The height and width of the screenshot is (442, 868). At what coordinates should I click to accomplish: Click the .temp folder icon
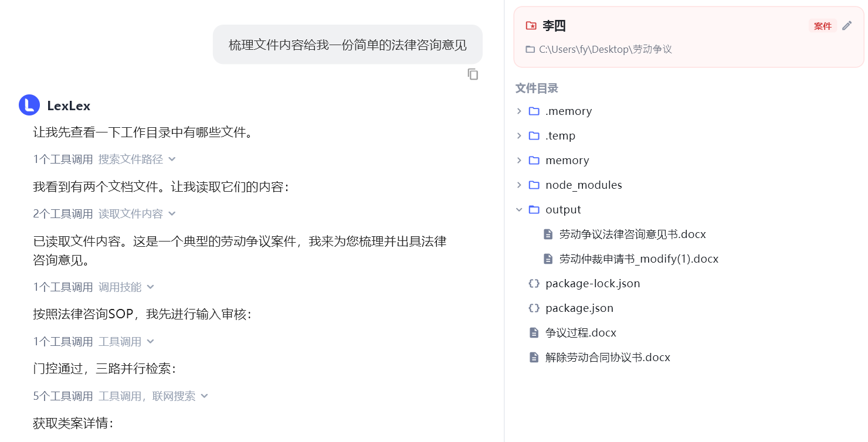[x=534, y=136]
